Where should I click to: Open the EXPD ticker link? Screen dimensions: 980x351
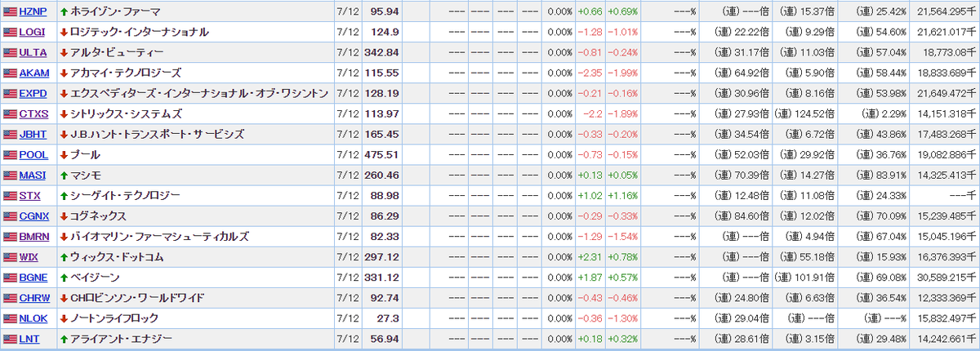pyautogui.click(x=33, y=93)
